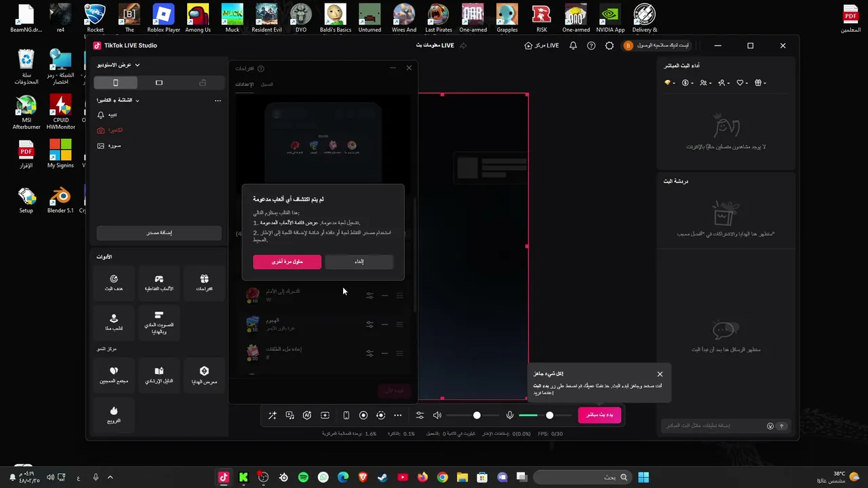Open the likes heart stat dropdown
The height and width of the screenshot is (488, 868).
pos(742,83)
